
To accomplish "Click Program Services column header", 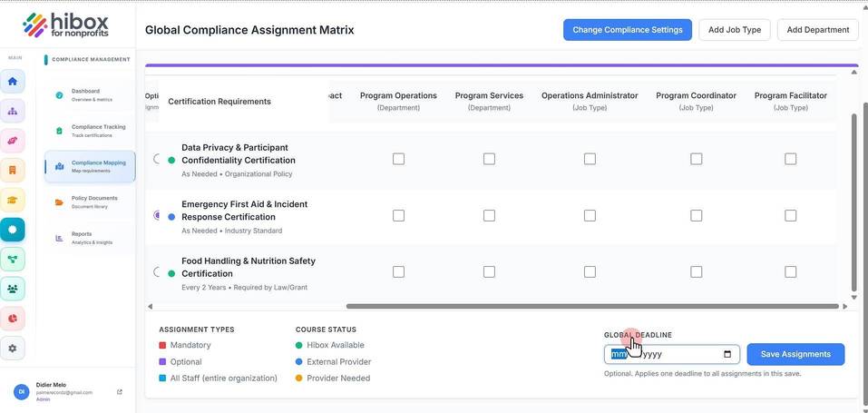I will (490, 101).
